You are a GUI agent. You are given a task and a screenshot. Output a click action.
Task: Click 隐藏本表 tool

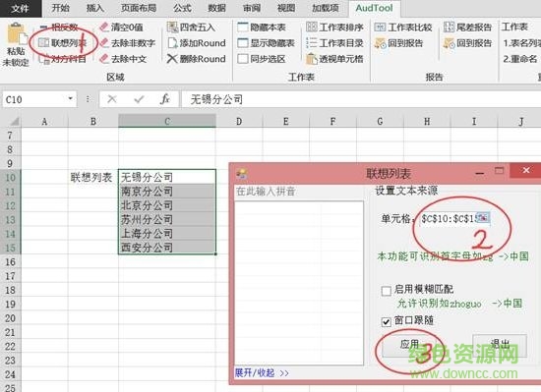click(262, 28)
